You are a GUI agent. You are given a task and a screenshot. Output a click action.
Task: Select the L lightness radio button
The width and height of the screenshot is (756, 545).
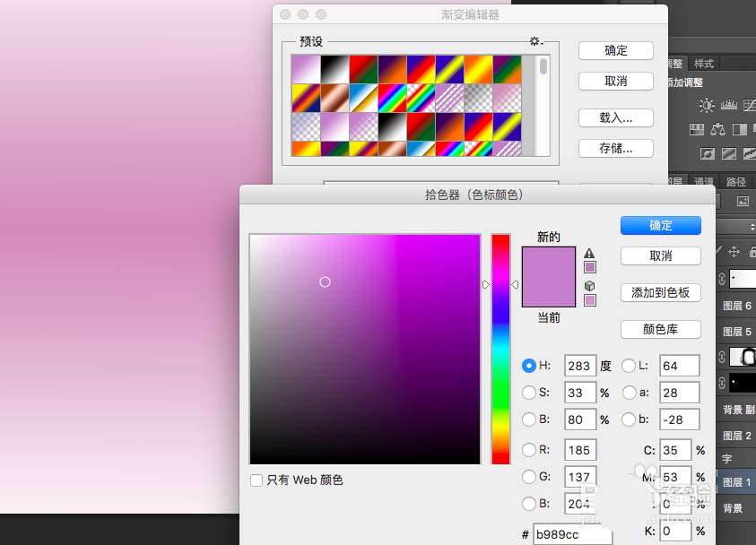point(629,366)
